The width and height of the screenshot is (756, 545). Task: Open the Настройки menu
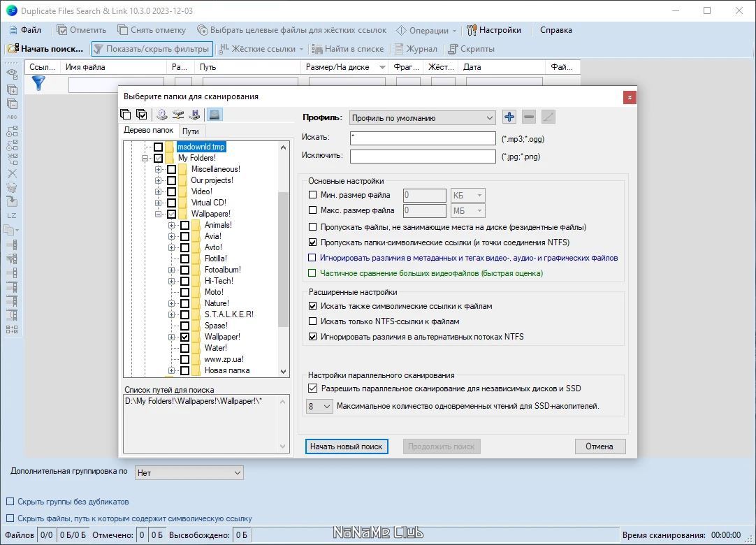point(494,30)
